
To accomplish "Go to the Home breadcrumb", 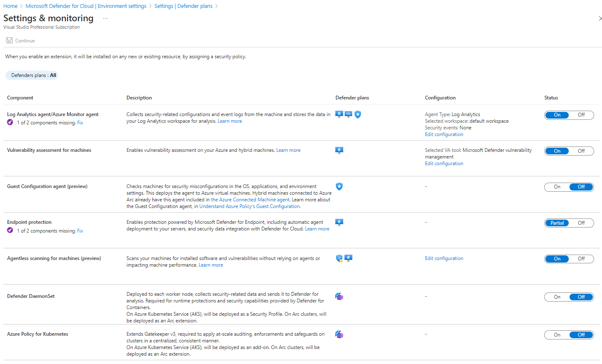I will 10,6.
